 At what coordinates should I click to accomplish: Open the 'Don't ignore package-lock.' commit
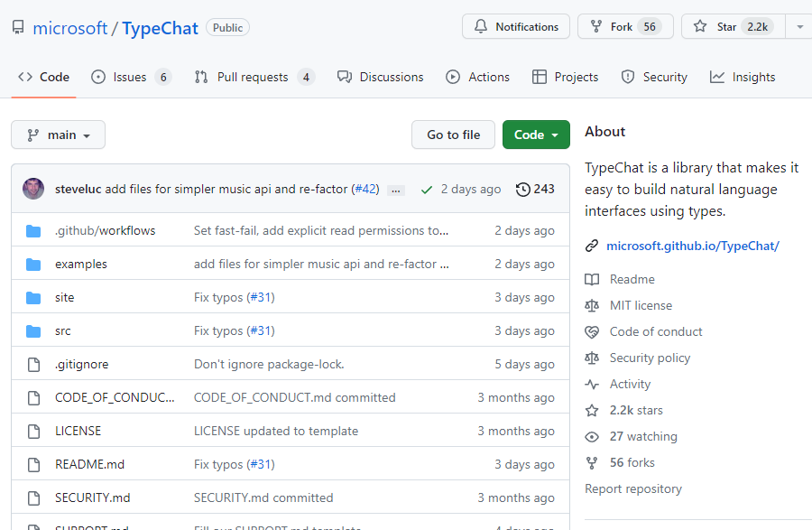[269, 364]
